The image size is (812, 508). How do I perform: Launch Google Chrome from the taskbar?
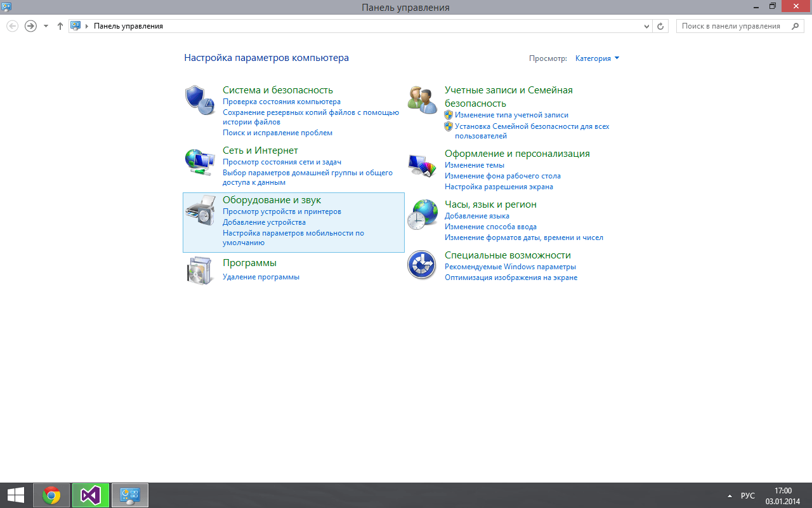click(x=51, y=495)
